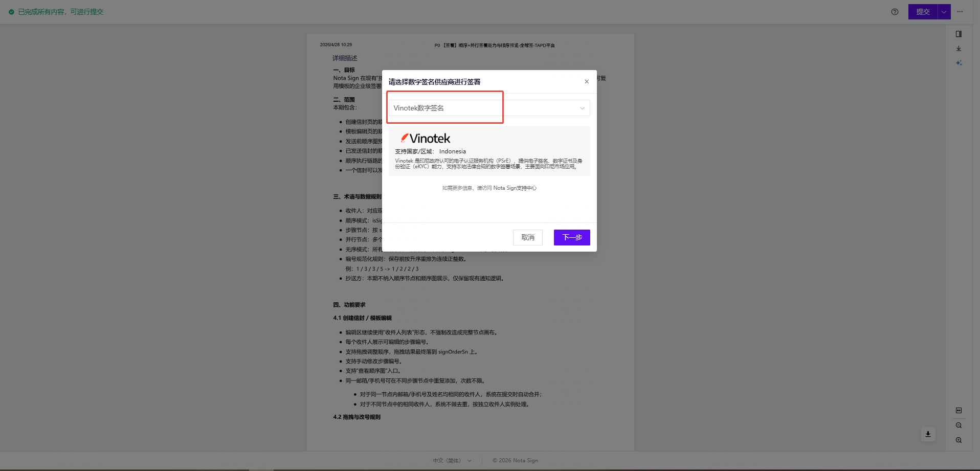Click the 请选择数字签名供应商进行签署 dialog title
Image resolution: width=980 pixels, height=471 pixels.
(434, 82)
